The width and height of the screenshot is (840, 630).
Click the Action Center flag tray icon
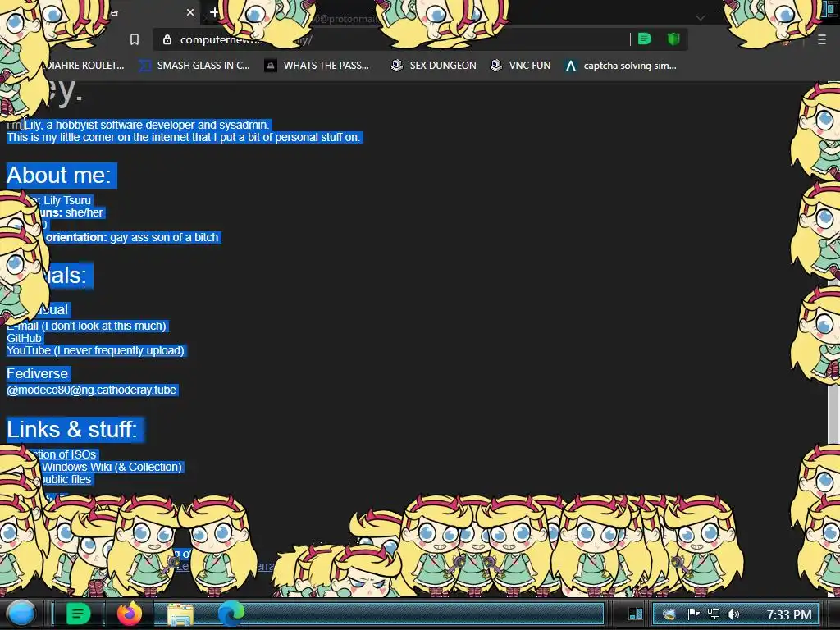693,614
